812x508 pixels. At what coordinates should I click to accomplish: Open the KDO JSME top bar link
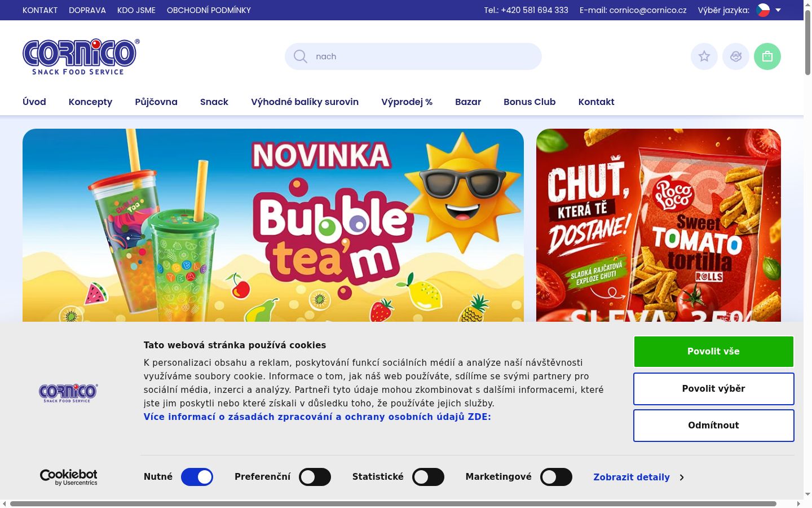(136, 10)
